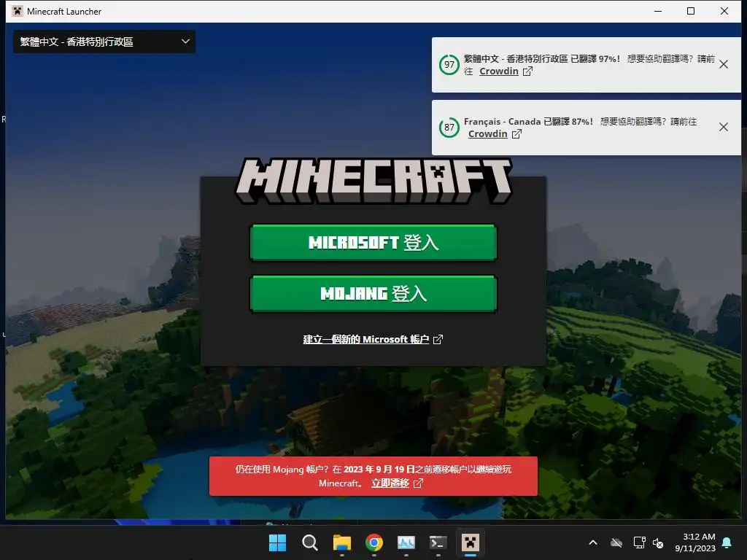The image size is (747, 560).
Task: Click the Microsoft 登入 button
Action: click(x=373, y=243)
